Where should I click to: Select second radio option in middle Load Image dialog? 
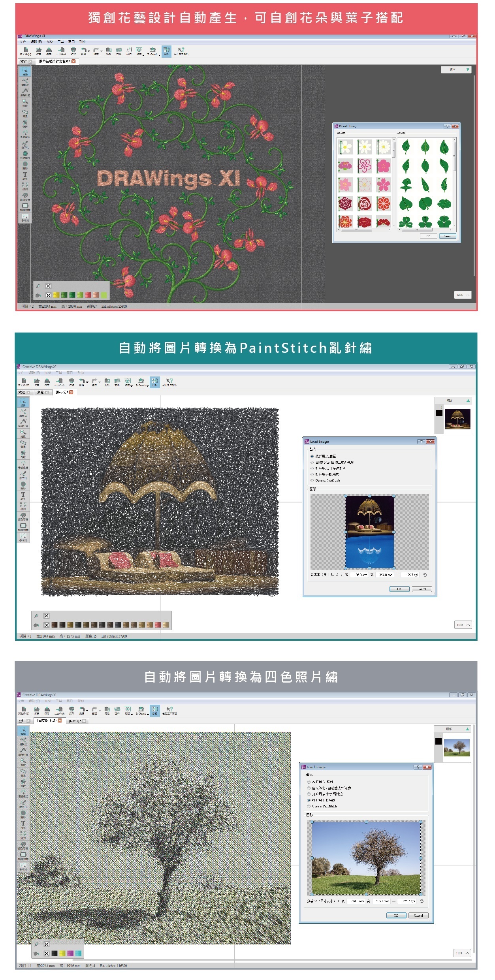click(x=312, y=462)
